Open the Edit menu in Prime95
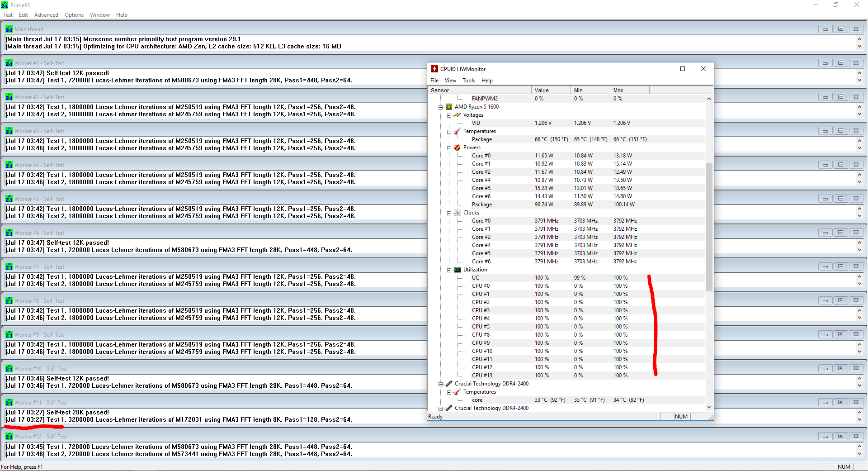 click(x=24, y=15)
